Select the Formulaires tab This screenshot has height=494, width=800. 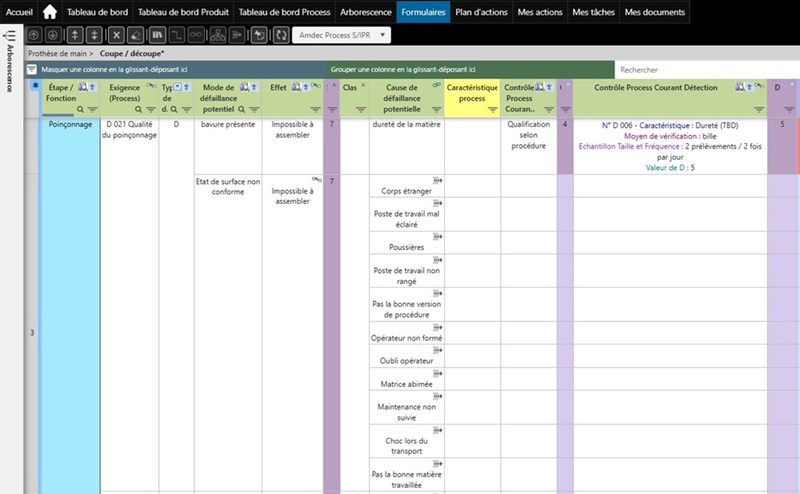tap(423, 12)
